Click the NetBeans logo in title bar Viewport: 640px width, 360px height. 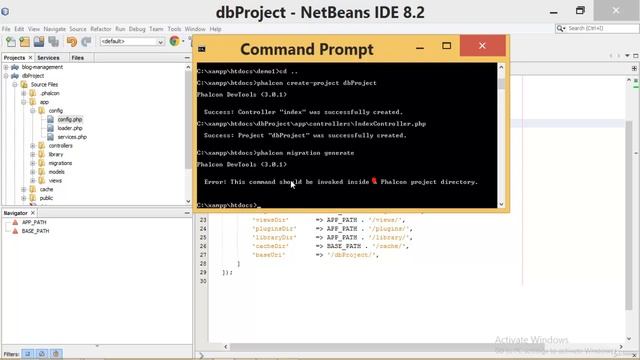coord(5,11)
